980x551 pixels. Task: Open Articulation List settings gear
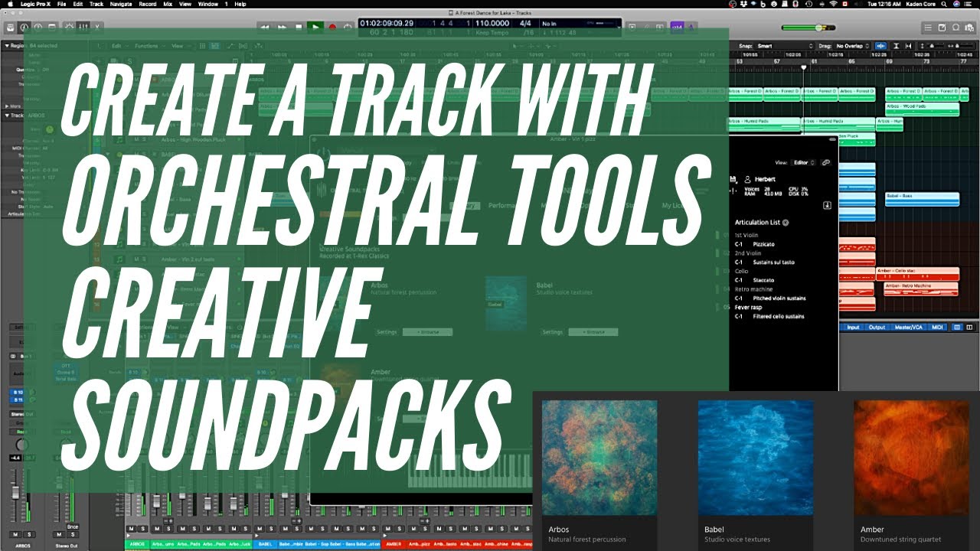[x=786, y=223]
